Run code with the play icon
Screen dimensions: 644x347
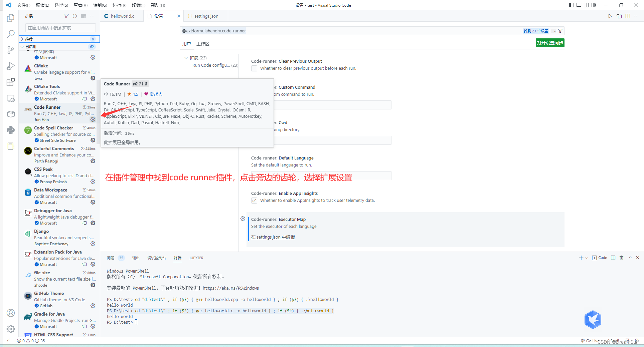coord(610,16)
